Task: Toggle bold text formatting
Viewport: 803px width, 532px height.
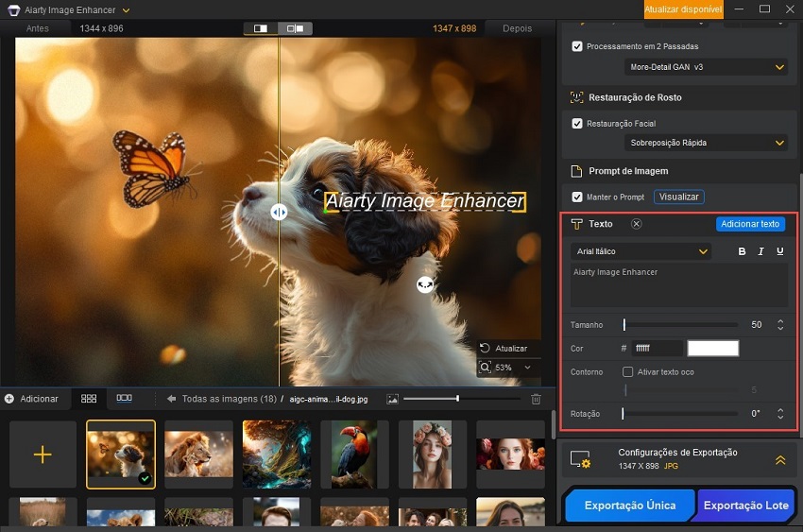Action: click(x=742, y=251)
